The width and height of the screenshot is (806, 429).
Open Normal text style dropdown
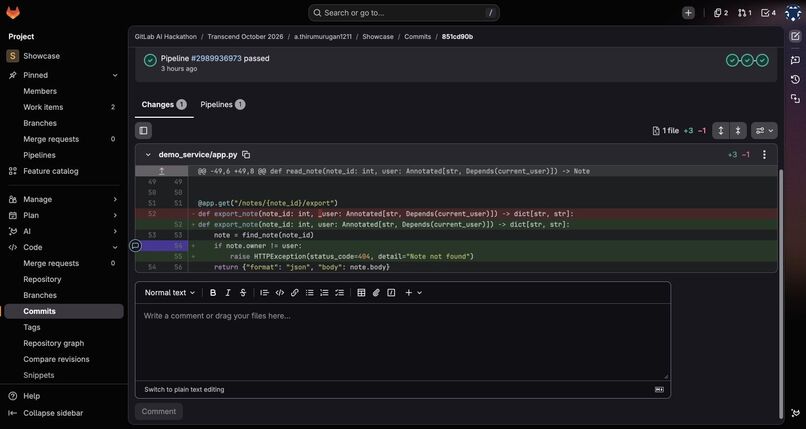pos(170,292)
